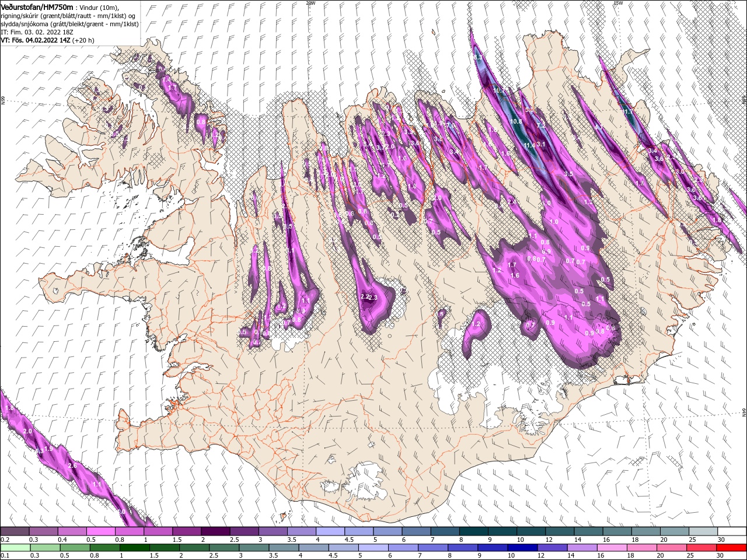This screenshot has height=560, width=747.
Task: Click the 'IT: Fim. 03. 02. 2022 18Z' line
Action: point(36,32)
